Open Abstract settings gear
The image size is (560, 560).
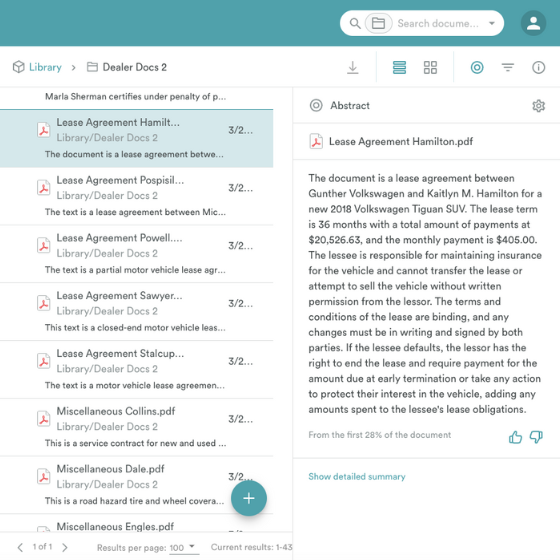click(x=538, y=106)
